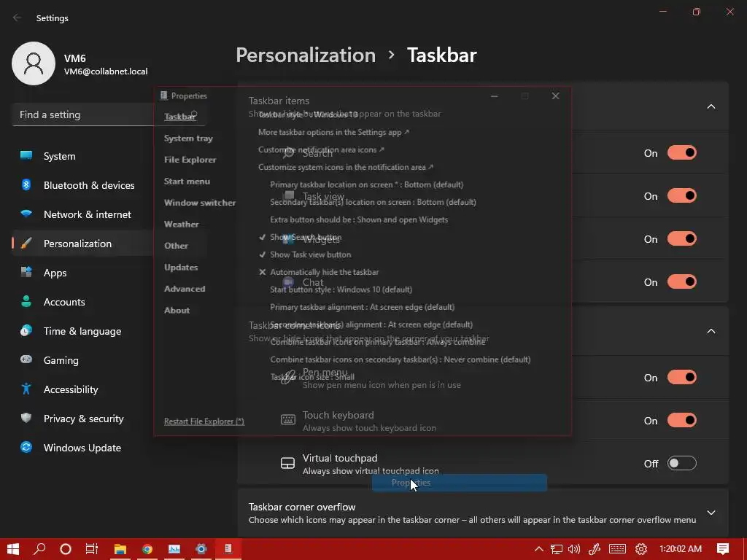Turn off the Widgets toggle
The height and width of the screenshot is (560, 747).
pos(682,238)
